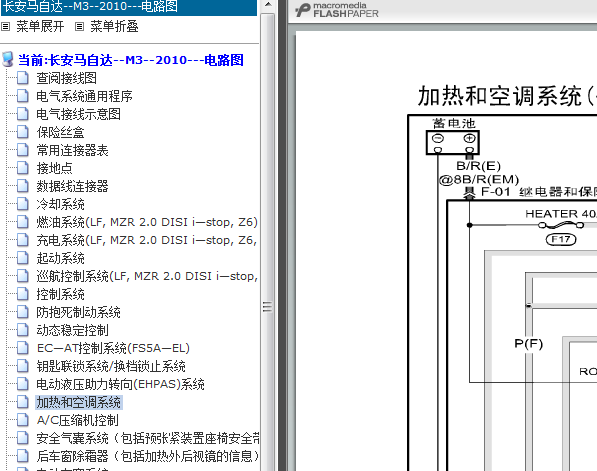Click the 蓄电池 battery symbol in diagram

(x=453, y=142)
